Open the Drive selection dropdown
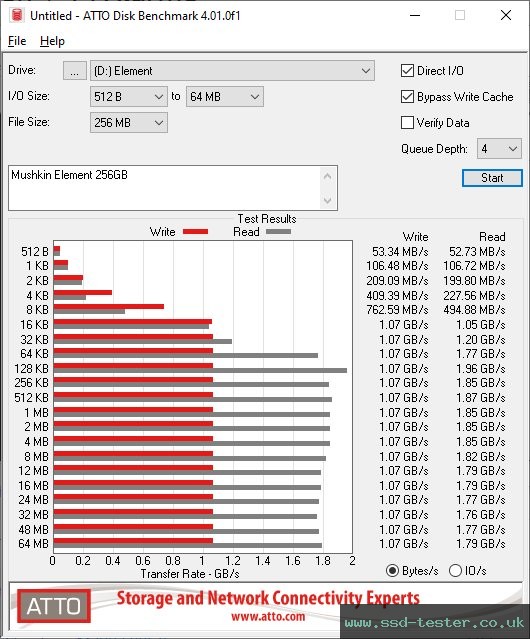530x639 pixels. click(232, 71)
